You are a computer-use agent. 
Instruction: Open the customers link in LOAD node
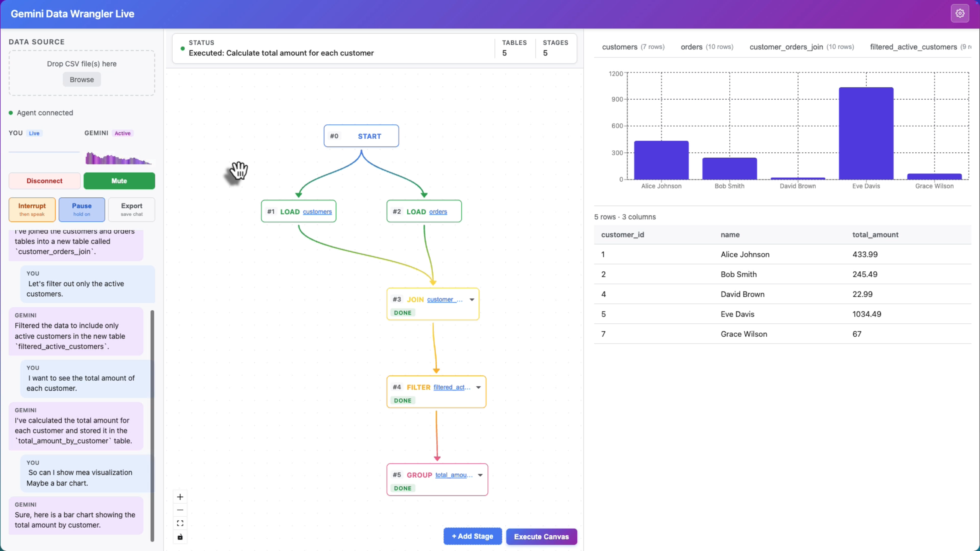click(317, 212)
